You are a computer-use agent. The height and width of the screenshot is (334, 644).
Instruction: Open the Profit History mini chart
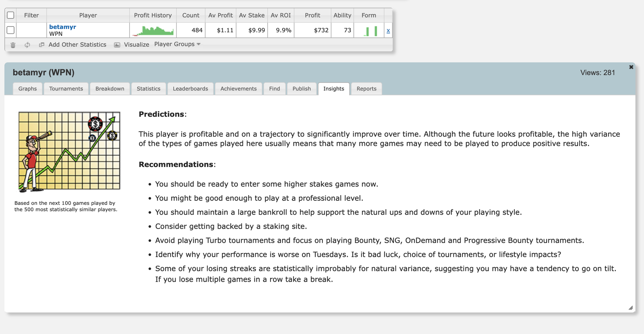coord(153,31)
